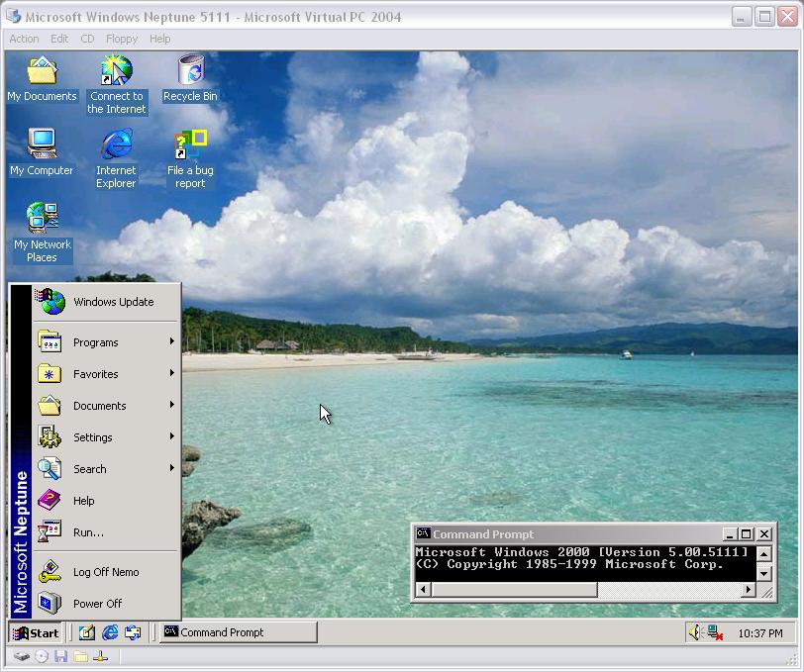Click the Virtual PC floppy status icon
The width and height of the screenshot is (804, 672).
[x=61, y=656]
